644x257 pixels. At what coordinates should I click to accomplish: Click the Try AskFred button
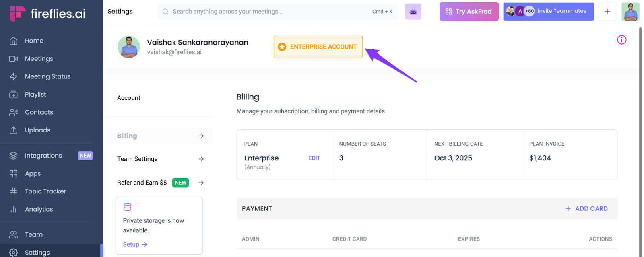tap(469, 12)
